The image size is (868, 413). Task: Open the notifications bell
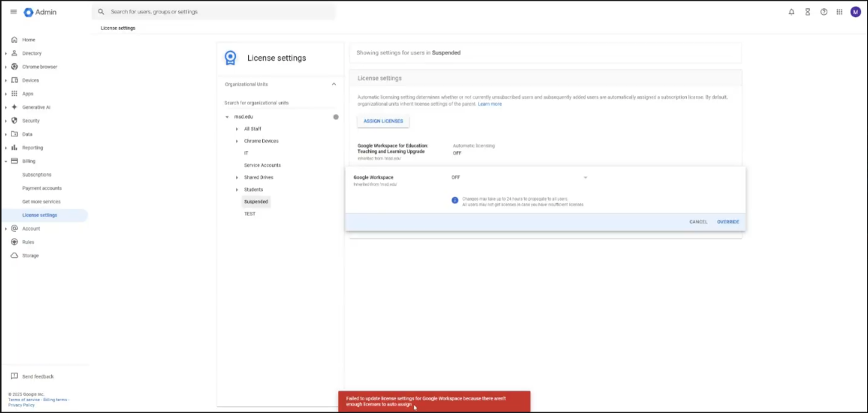(791, 11)
